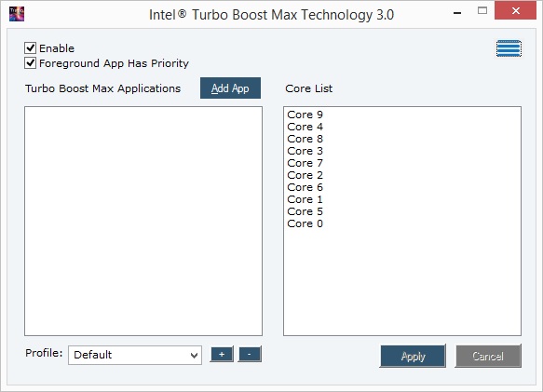Image resolution: width=543 pixels, height=392 pixels.
Task: Pick Core 6 in Core List
Action: point(305,187)
